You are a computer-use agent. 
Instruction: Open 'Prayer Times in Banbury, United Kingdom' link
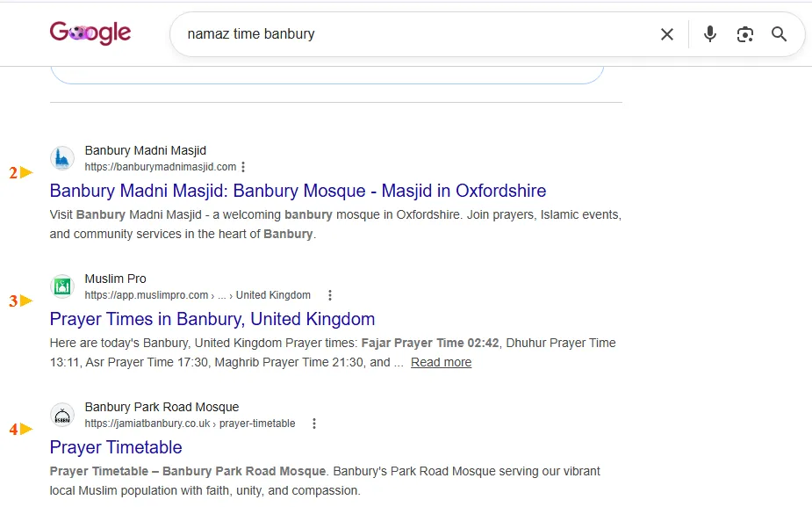click(212, 319)
